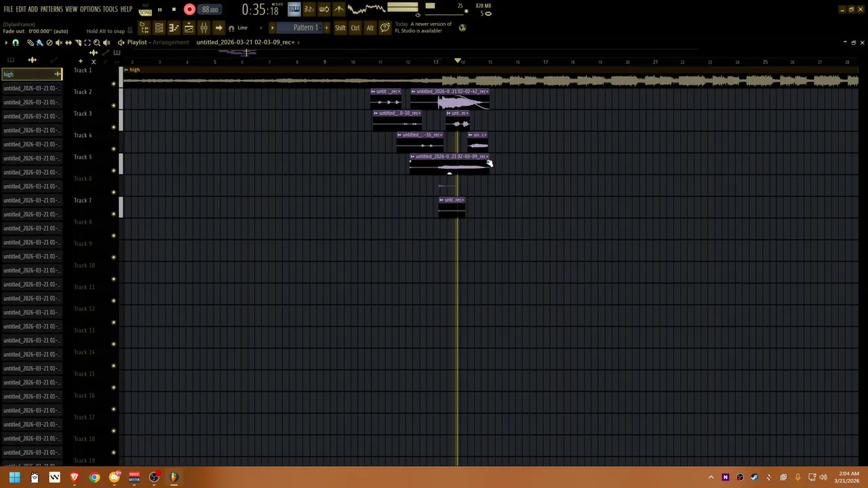Toggle the metronome icon
The height and width of the screenshot is (488, 868).
coord(338,9)
